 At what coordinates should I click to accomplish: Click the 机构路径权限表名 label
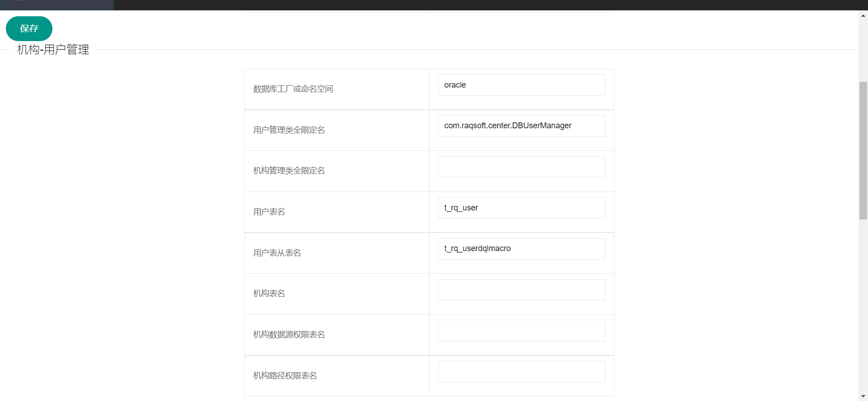coord(285,376)
